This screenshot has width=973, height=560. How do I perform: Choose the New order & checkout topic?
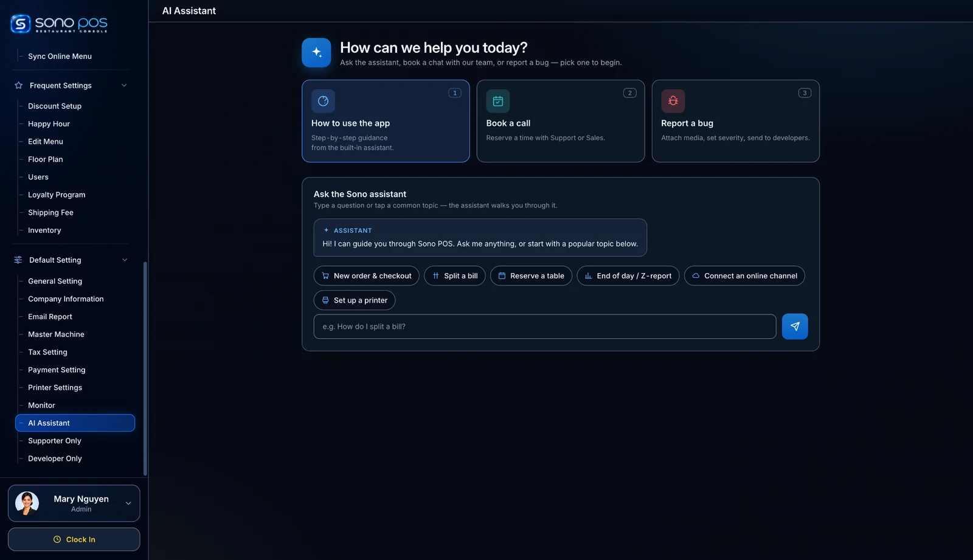tap(366, 276)
